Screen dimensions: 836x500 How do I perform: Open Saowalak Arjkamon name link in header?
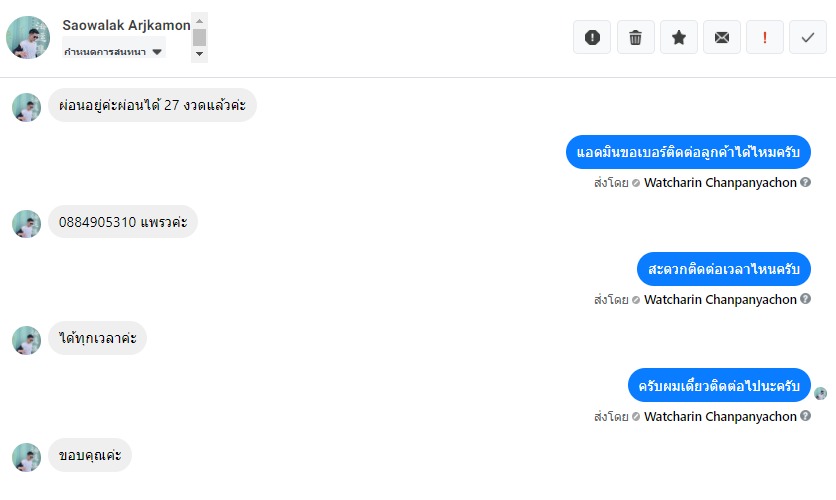pos(126,25)
